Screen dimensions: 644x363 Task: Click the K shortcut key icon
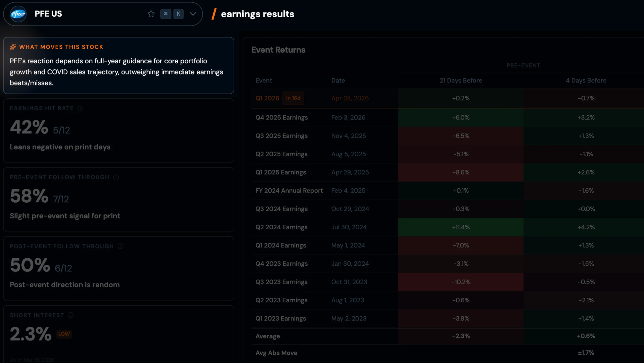point(179,14)
